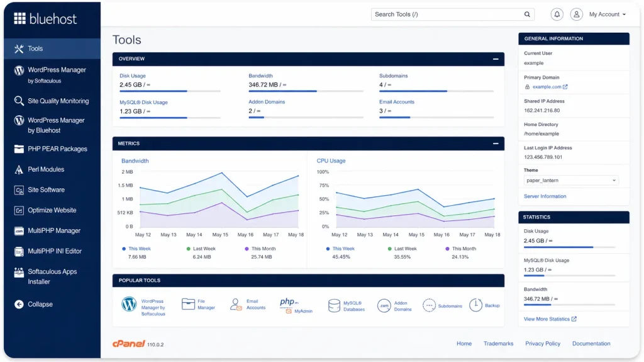This screenshot has height=362, width=644.
Task: Click the external link icon beside example.com
Action: (x=565, y=87)
